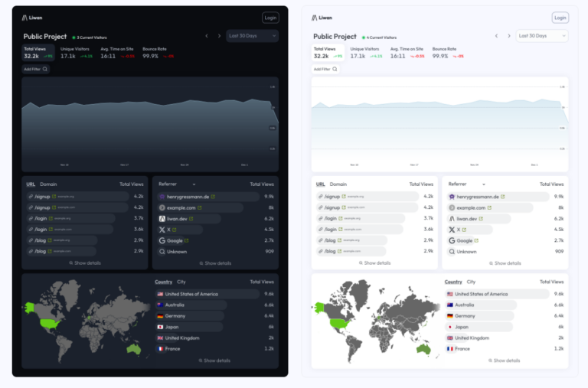Open Referrer dropdown in dark dashboard

pos(177,184)
